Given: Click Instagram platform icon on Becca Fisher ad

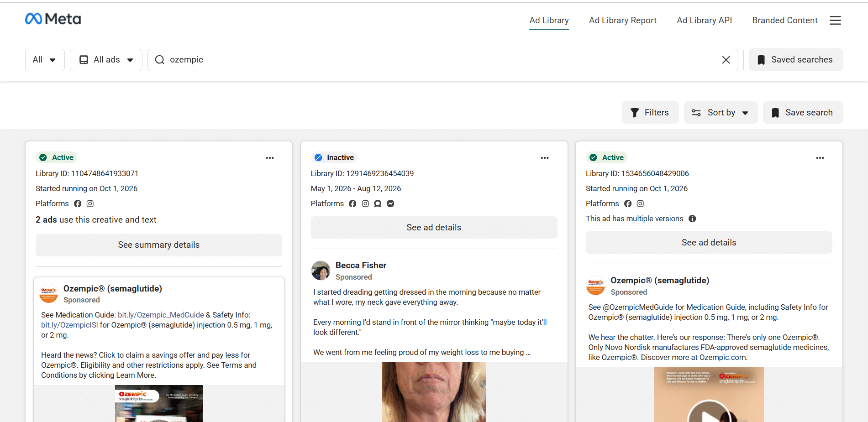Looking at the screenshot, I should click(365, 203).
